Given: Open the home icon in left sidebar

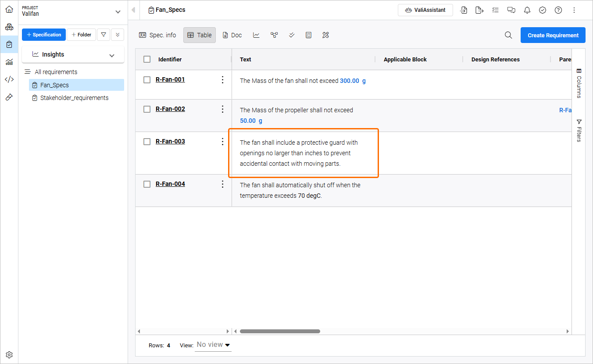Looking at the screenshot, I should (9, 9).
